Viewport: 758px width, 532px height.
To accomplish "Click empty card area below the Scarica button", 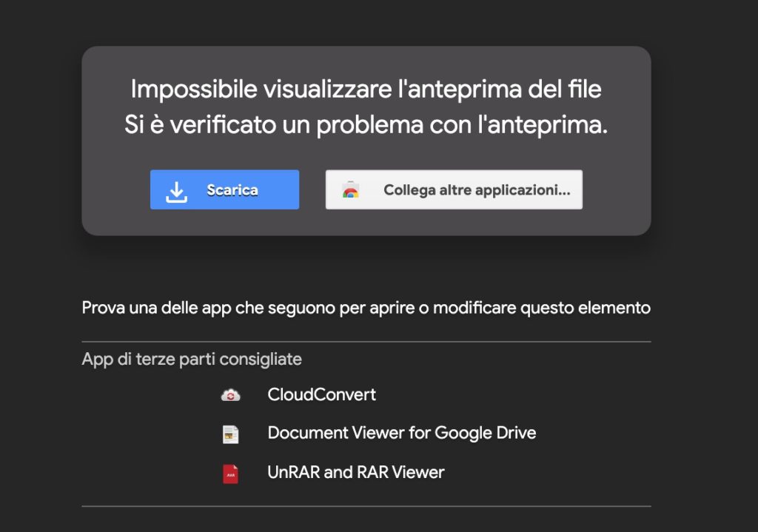I will [x=224, y=222].
